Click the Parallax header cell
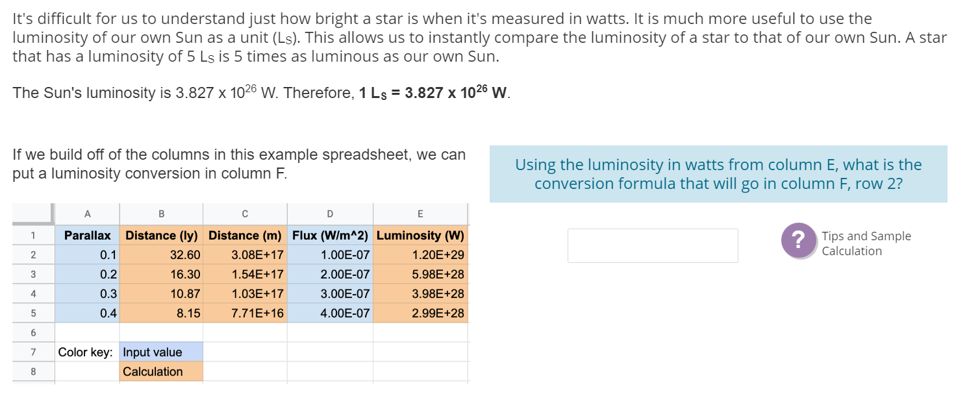 coord(88,235)
